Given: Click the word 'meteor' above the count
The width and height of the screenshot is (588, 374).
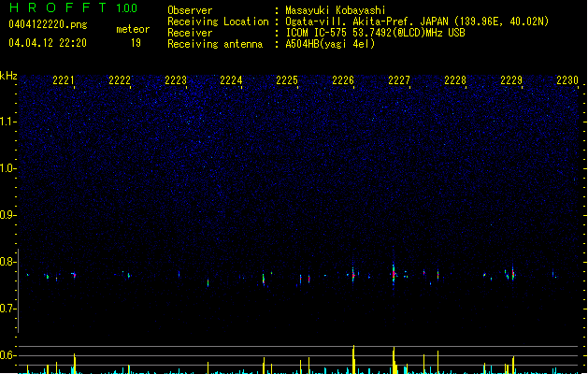Looking at the screenshot, I should [133, 29].
